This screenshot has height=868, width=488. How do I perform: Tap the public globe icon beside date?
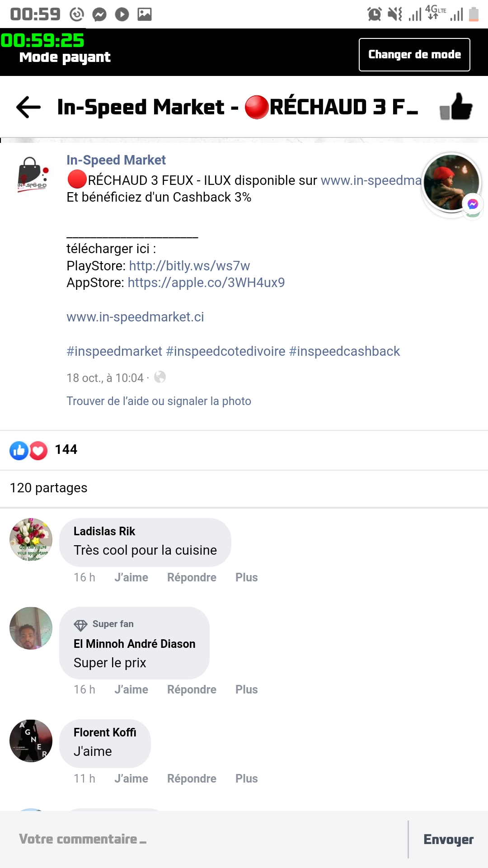[160, 377]
